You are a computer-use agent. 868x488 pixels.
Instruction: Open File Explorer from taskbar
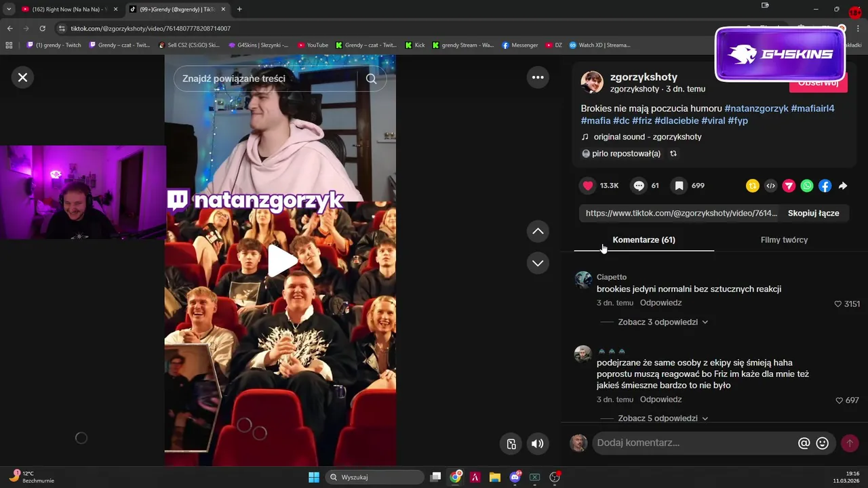(495, 477)
